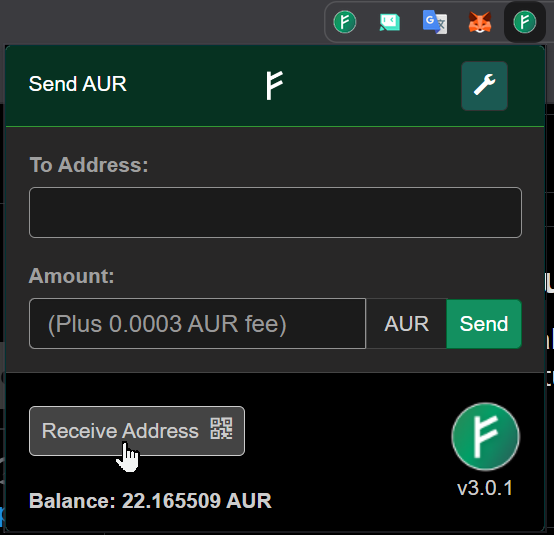Click the highlighted Auroracoin extension icon
This screenshot has height=535, width=554.
(525, 22)
